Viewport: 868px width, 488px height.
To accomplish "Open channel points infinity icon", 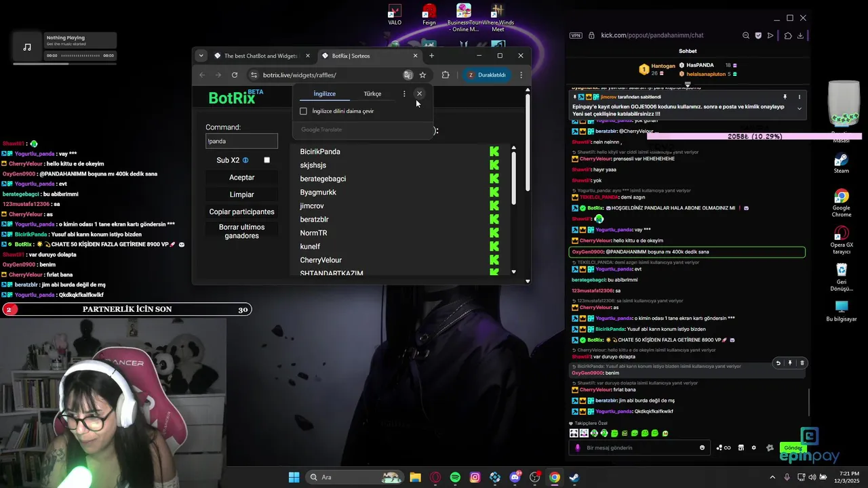I will tap(724, 447).
